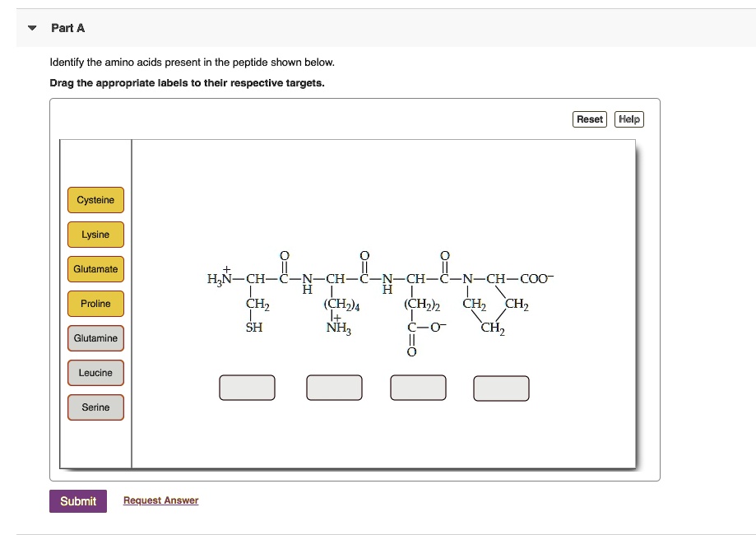Click the H3N+ terminus text
Image resolution: width=756 pixels, height=535 pixels.
click(220, 277)
